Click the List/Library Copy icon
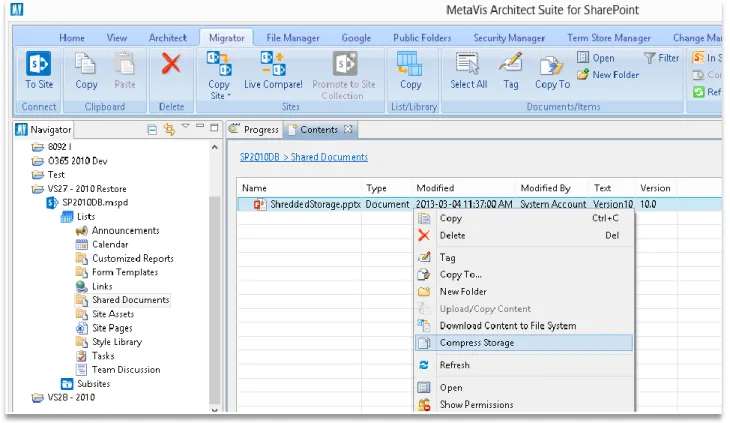The width and height of the screenshot is (730, 423). [410, 64]
